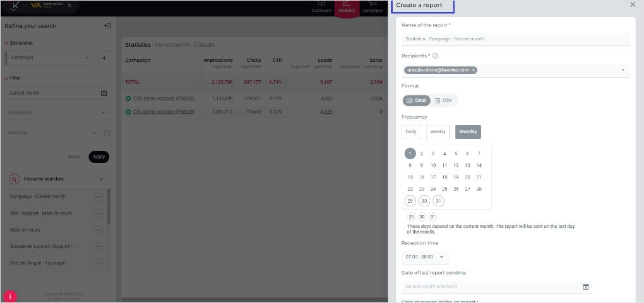Click the Name of the report field
This screenshot has width=644, height=303.
(x=515, y=39)
